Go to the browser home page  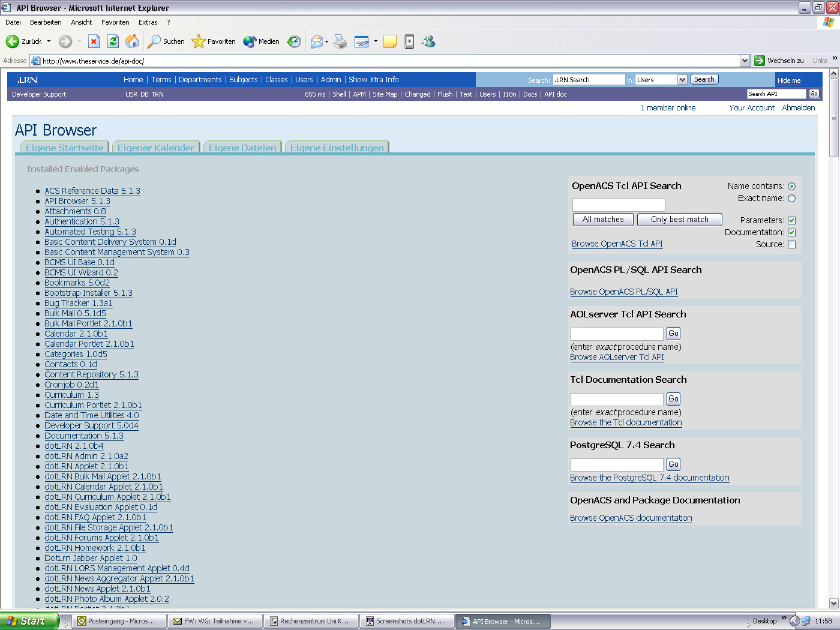pos(133,41)
